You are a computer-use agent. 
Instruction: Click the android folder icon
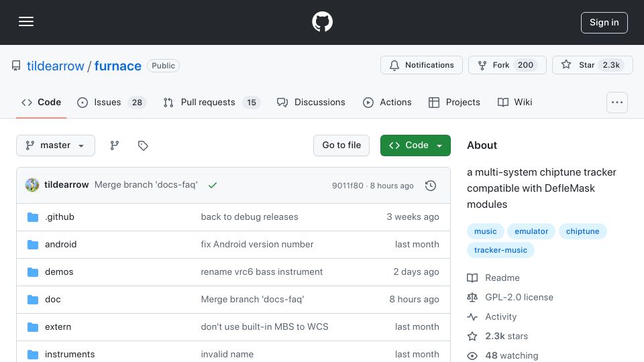click(33, 245)
